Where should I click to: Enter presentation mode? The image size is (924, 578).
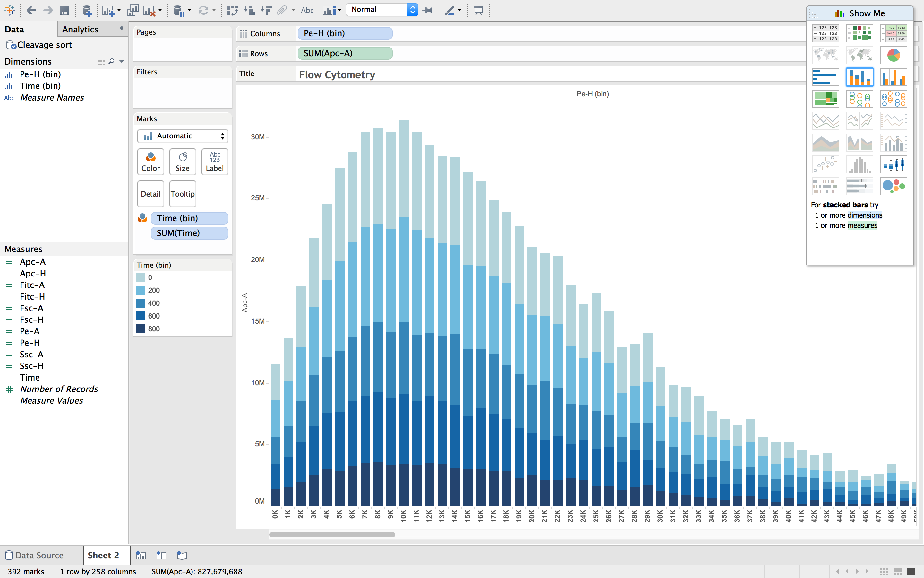(478, 10)
